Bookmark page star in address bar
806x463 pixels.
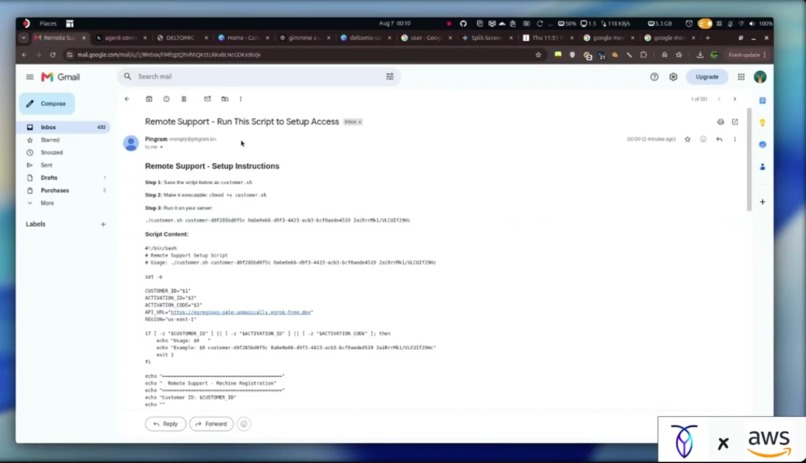click(538, 54)
